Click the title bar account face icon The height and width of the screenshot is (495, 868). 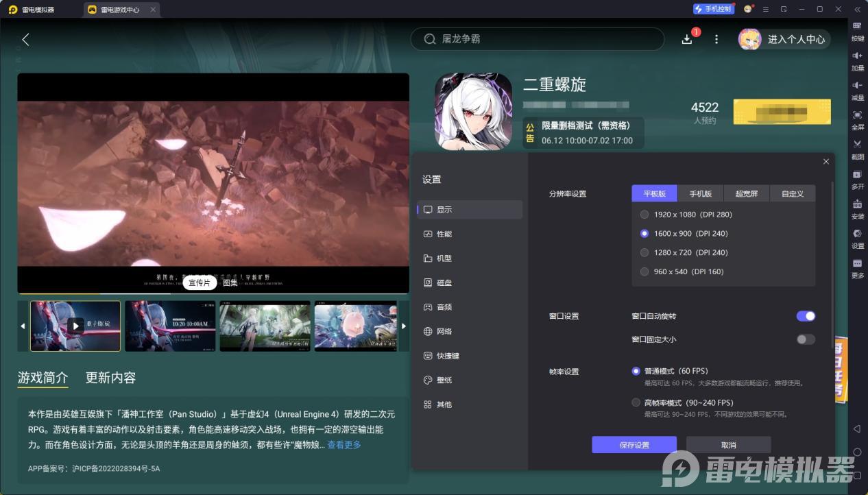pyautogui.click(x=748, y=9)
